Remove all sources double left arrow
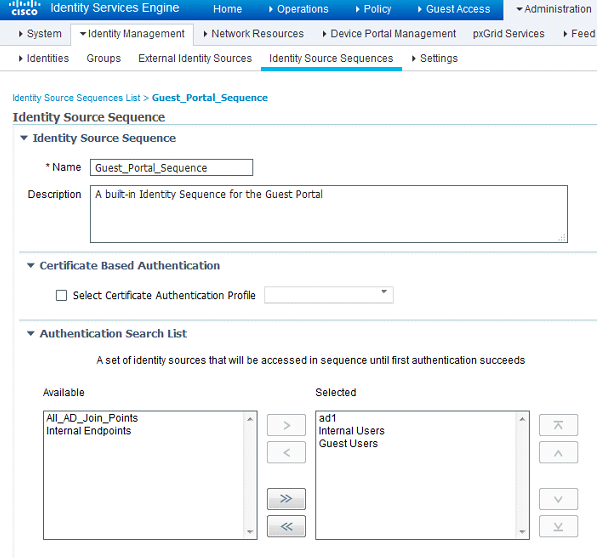The height and width of the screenshot is (558, 597). point(286,526)
